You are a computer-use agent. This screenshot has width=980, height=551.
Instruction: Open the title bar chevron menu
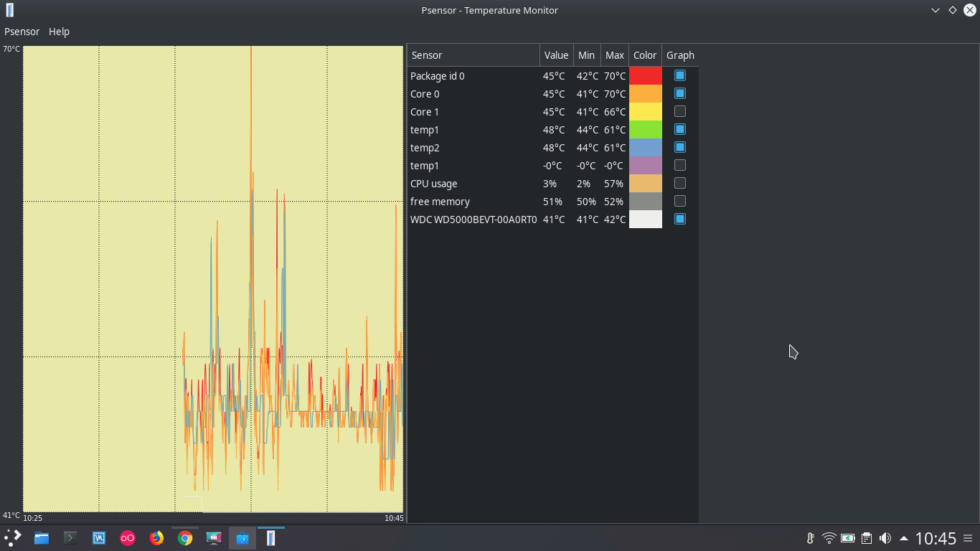click(x=934, y=10)
